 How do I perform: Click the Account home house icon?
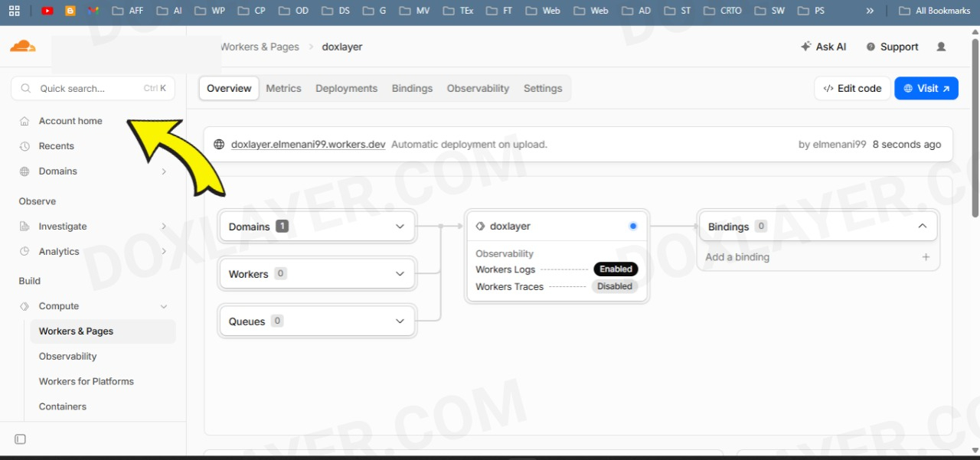tap(24, 121)
